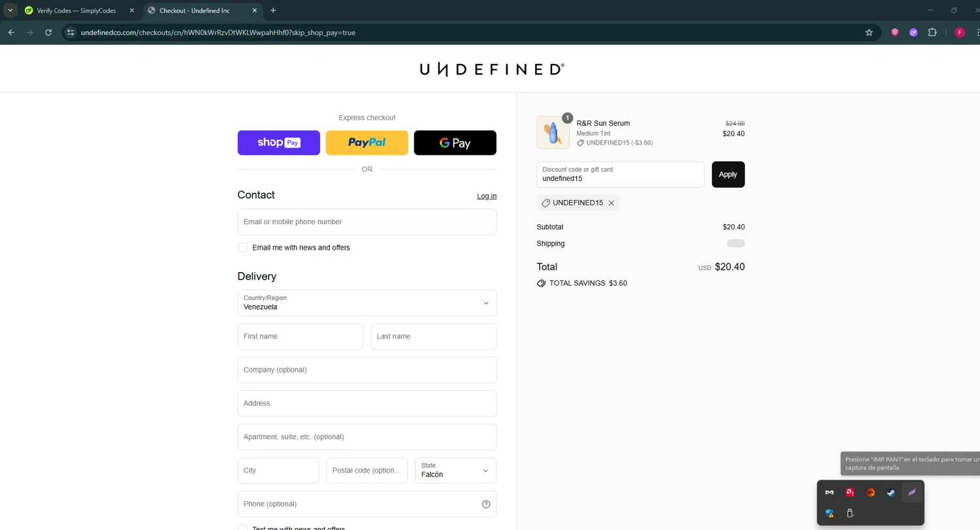The height and width of the screenshot is (530, 980).
Task: Click the Total $20.40 amount
Action: pyautogui.click(x=730, y=267)
